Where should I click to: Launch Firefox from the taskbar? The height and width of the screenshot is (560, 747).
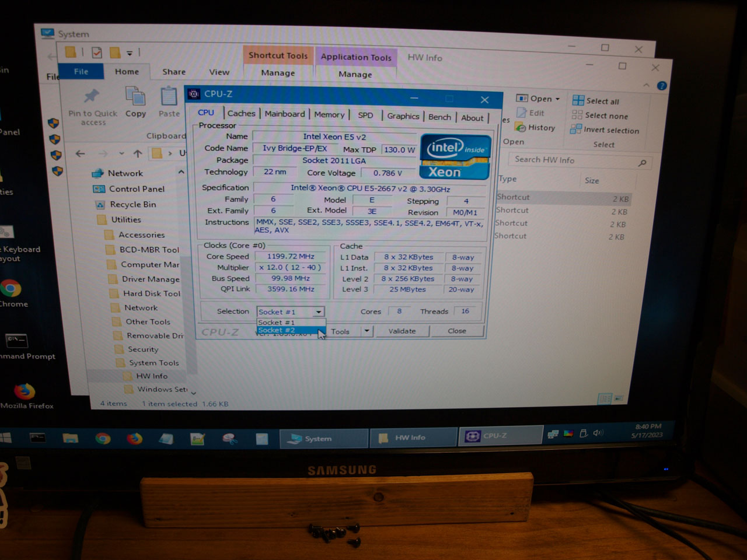pos(135,438)
